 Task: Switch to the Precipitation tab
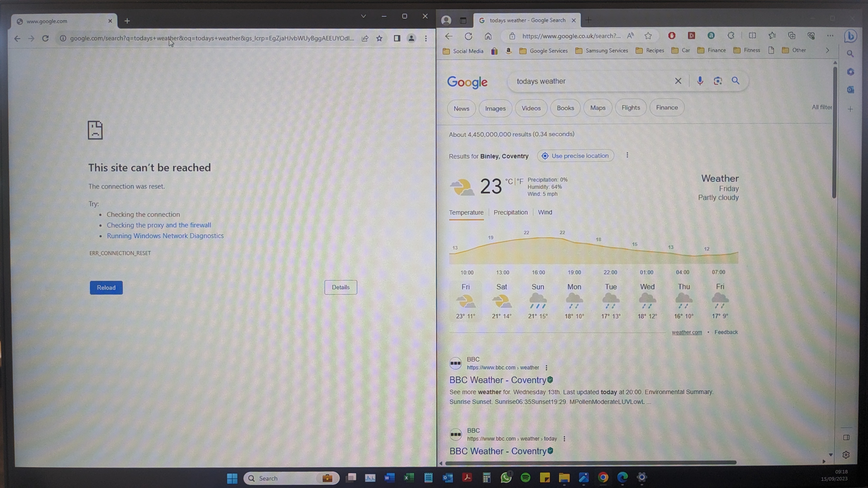coord(510,213)
